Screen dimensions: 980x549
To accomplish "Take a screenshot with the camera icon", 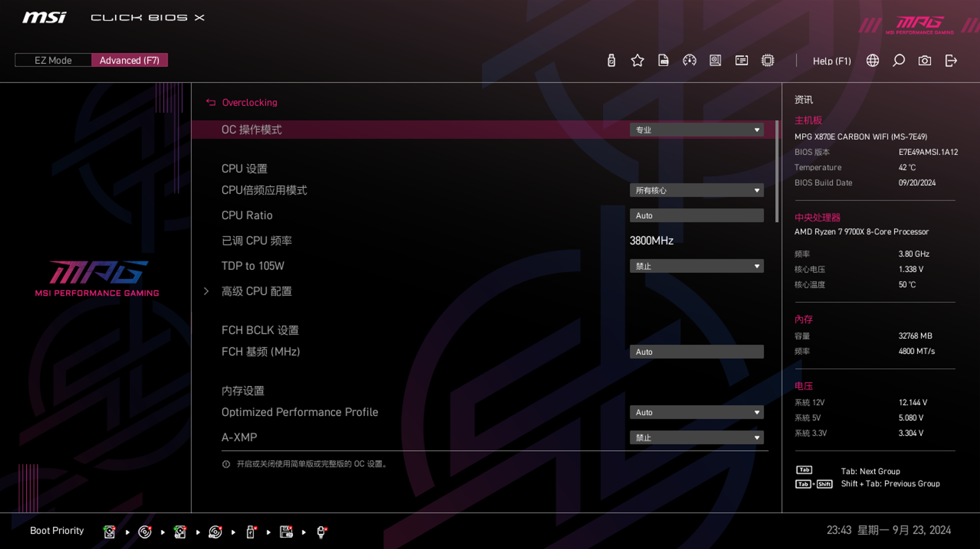I will 925,60.
